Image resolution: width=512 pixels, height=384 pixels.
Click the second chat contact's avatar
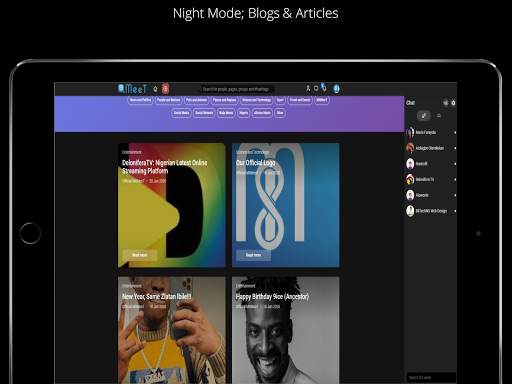[x=410, y=148]
